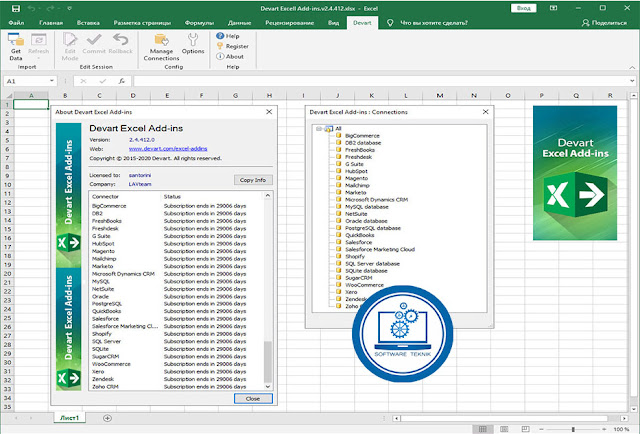Click the connector list scrollbar thumb
Viewport: 640px width, 434px height.
[x=268, y=362]
